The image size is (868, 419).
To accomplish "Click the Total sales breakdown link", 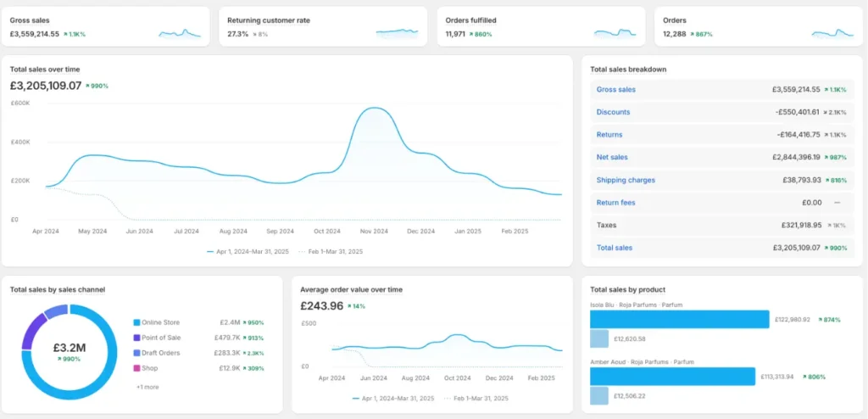I will click(615, 248).
